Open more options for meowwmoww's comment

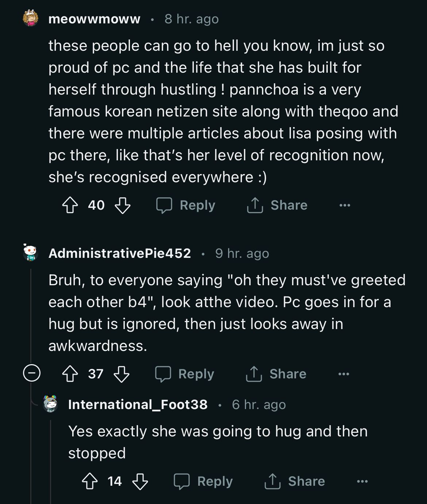[345, 205]
